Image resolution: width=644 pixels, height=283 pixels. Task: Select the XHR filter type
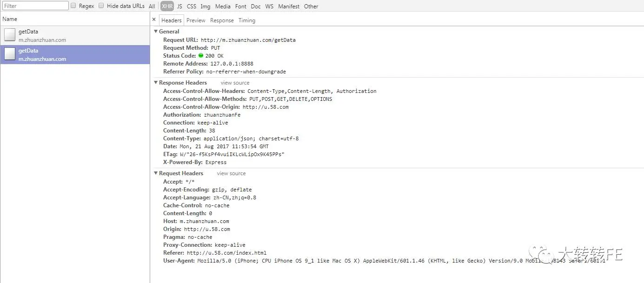tap(167, 6)
